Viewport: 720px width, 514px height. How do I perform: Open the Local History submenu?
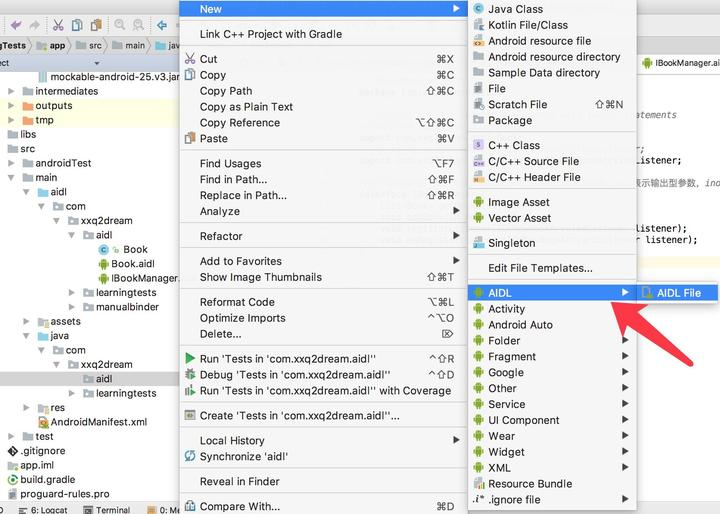(323, 441)
